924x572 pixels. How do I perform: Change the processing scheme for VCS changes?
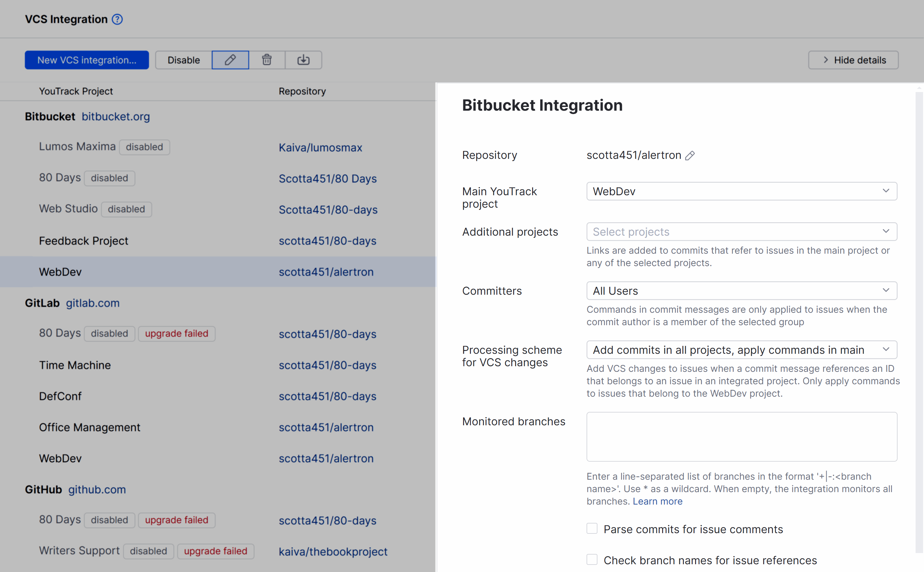[x=741, y=349]
